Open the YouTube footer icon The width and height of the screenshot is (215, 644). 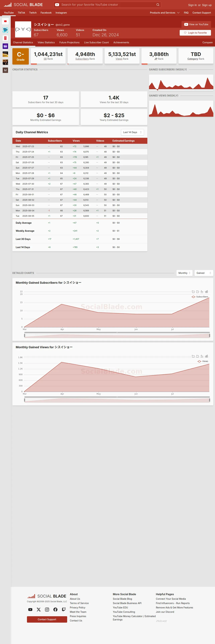(x=30, y=610)
